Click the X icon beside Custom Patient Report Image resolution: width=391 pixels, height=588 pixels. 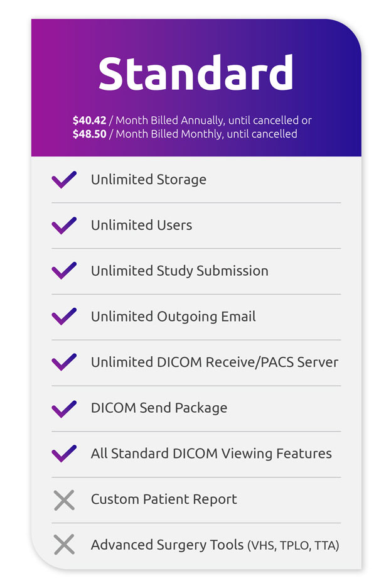coord(64,500)
